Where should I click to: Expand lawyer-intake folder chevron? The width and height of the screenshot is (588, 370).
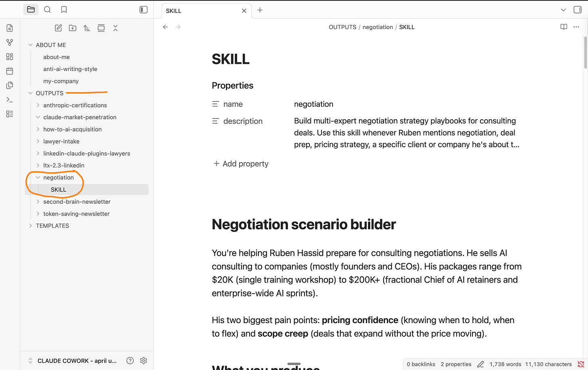click(x=38, y=141)
